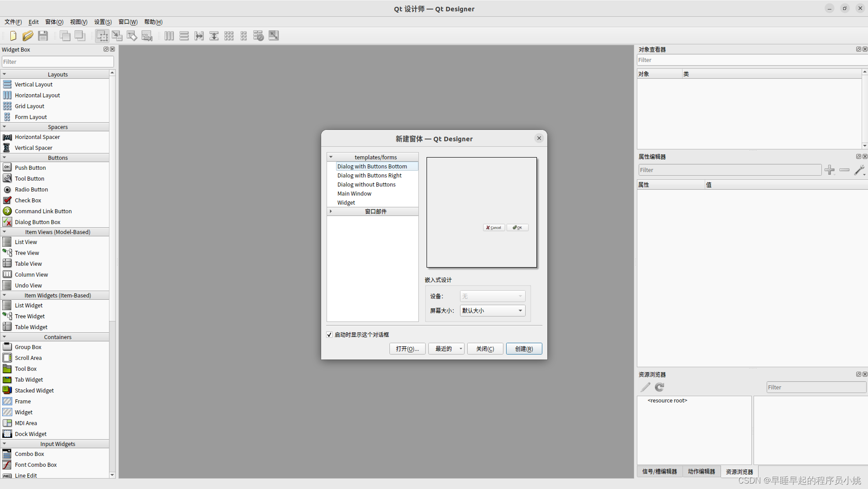This screenshot has height=489, width=868.
Task: Open the 帮助(H) menu
Action: 153,22
